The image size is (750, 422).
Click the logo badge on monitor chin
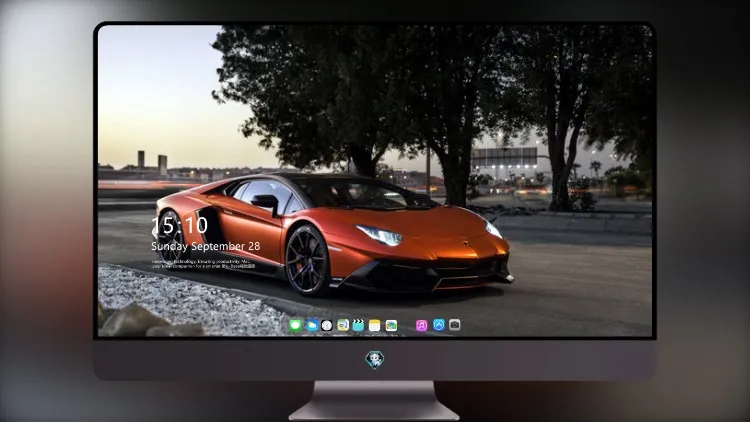(x=375, y=360)
